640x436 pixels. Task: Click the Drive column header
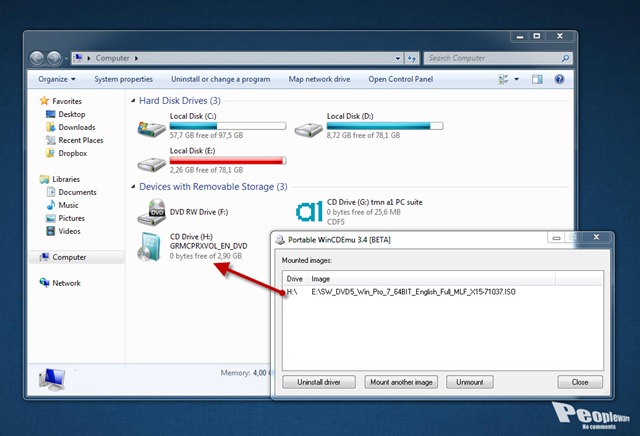[x=295, y=279]
